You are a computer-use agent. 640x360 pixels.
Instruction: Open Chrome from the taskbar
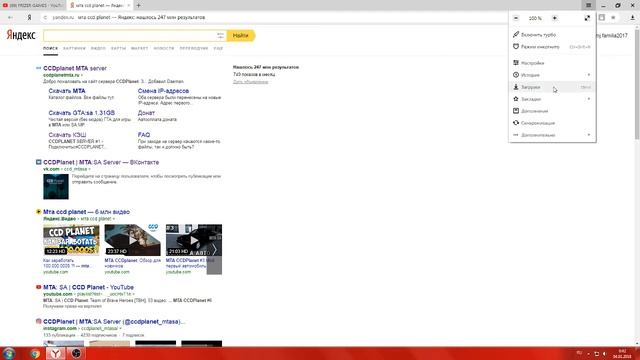click(35, 353)
